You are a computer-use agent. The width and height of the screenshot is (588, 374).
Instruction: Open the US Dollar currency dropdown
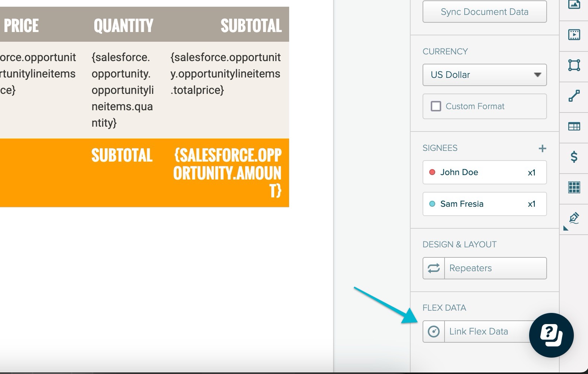click(x=484, y=75)
